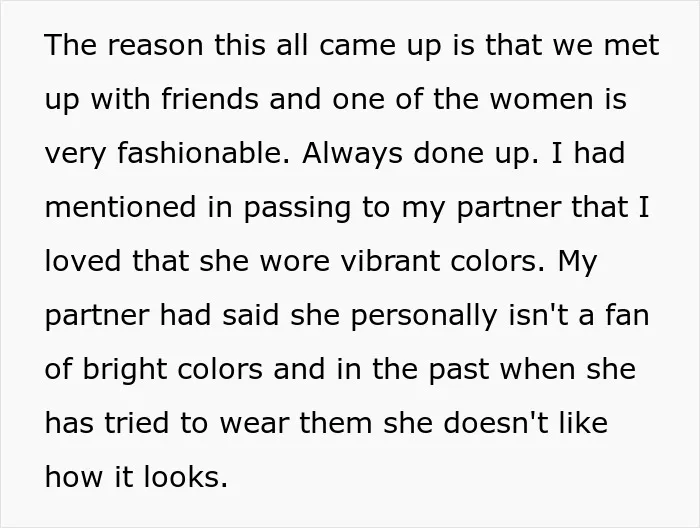Image resolution: width=700 pixels, height=528 pixels.
Task: Click on the word "wore"
Action: [x=295, y=263]
